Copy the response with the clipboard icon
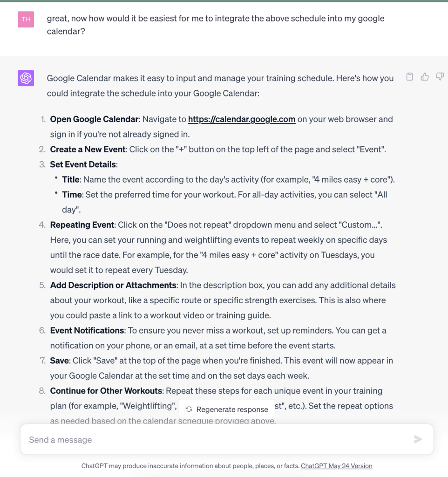 409,77
